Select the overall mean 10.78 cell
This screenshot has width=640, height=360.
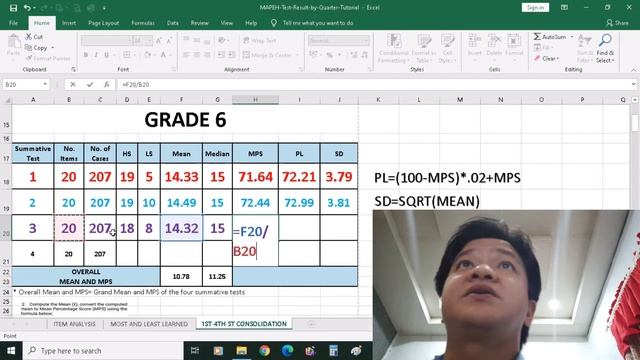tap(181, 276)
